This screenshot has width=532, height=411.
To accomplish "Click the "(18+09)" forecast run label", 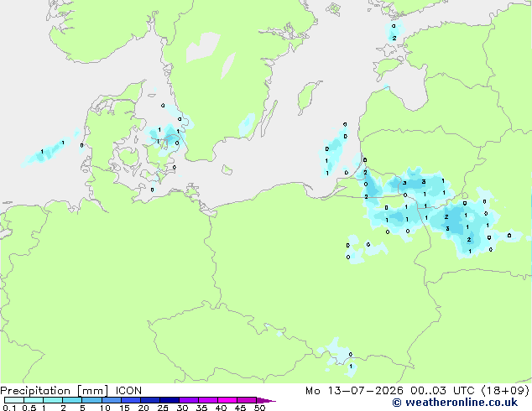I will click(505, 391).
